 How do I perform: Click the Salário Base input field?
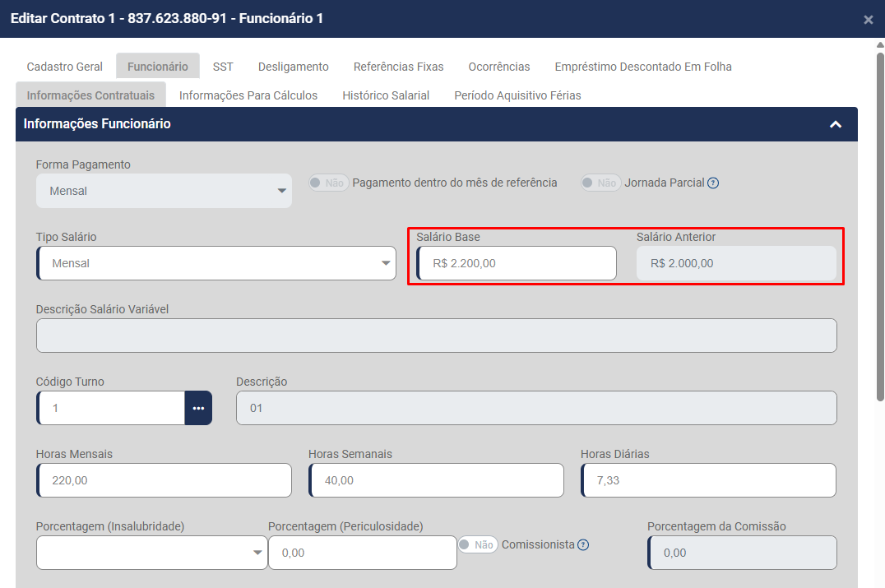coord(517,263)
